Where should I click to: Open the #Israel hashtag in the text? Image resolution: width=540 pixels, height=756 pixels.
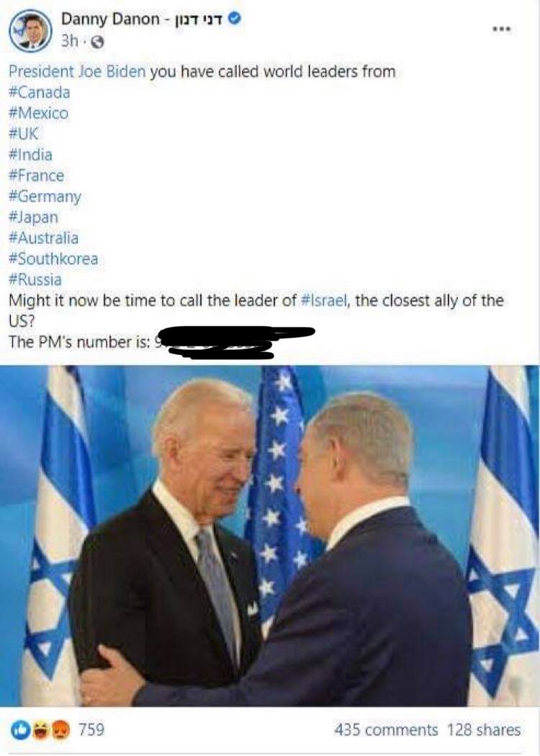pyautogui.click(x=323, y=300)
